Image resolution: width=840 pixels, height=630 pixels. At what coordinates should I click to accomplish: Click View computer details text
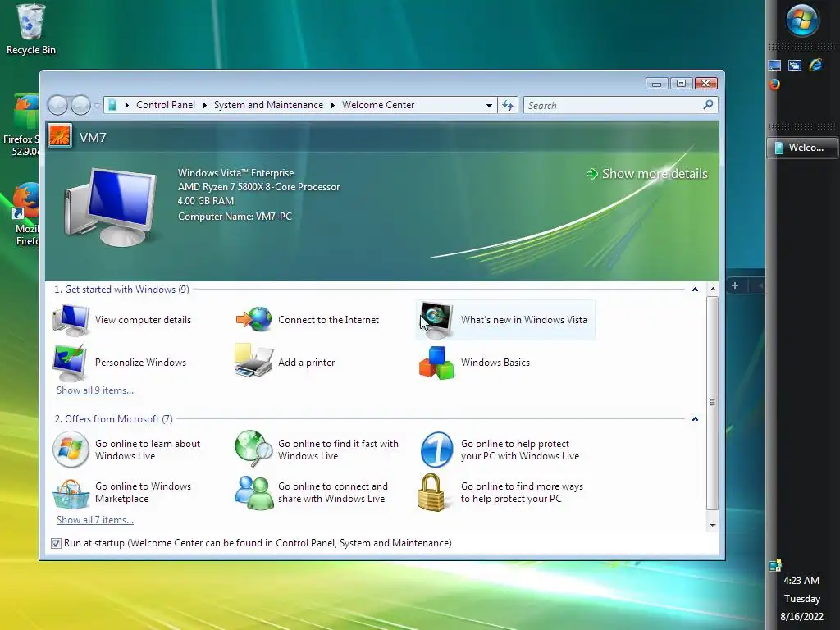tap(143, 320)
